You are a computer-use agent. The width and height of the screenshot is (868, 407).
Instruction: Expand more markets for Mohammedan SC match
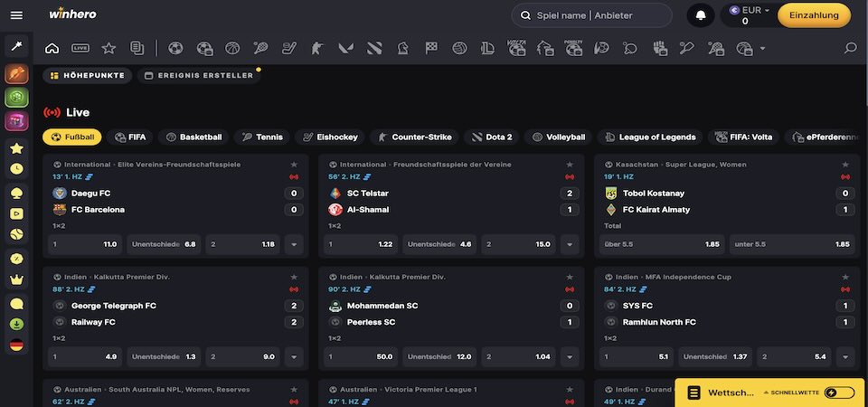point(570,356)
